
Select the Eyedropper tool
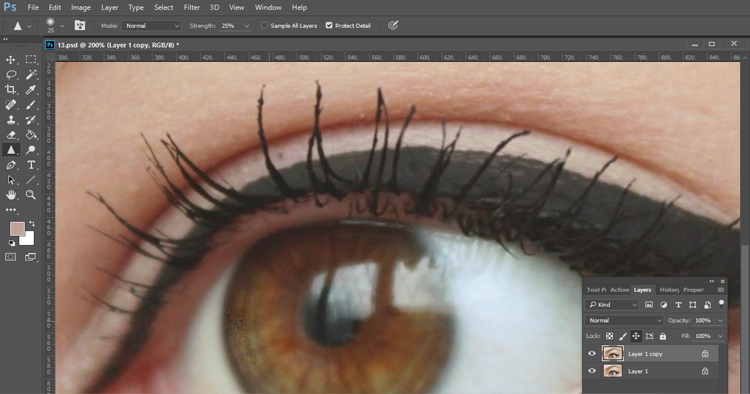click(x=31, y=89)
